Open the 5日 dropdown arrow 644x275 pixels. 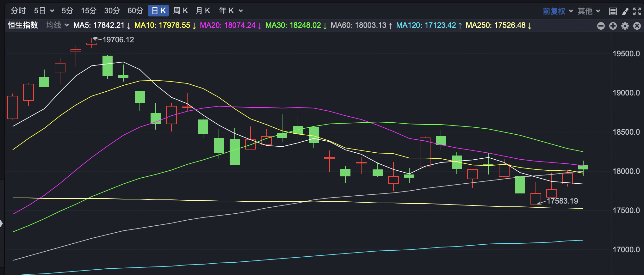52,11
